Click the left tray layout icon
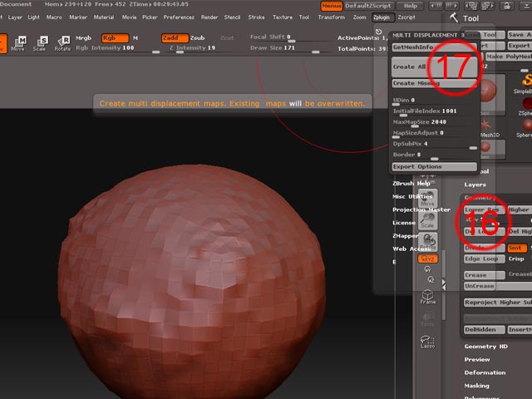 (x=471, y=6)
